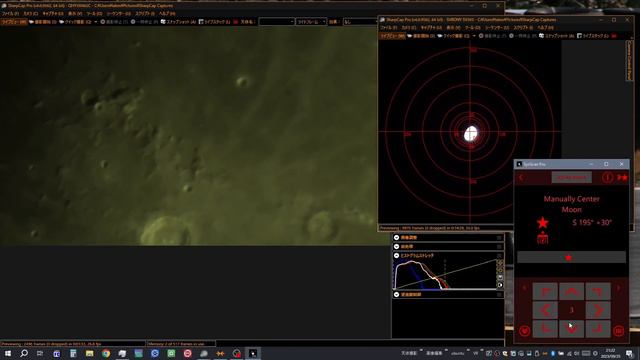
Task: Click topmost icon beside the histogram graph
Action: 500,263
